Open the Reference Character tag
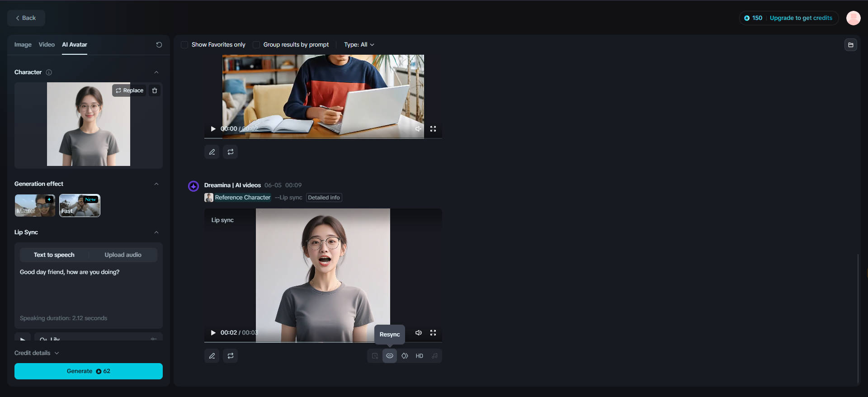 tap(243, 198)
